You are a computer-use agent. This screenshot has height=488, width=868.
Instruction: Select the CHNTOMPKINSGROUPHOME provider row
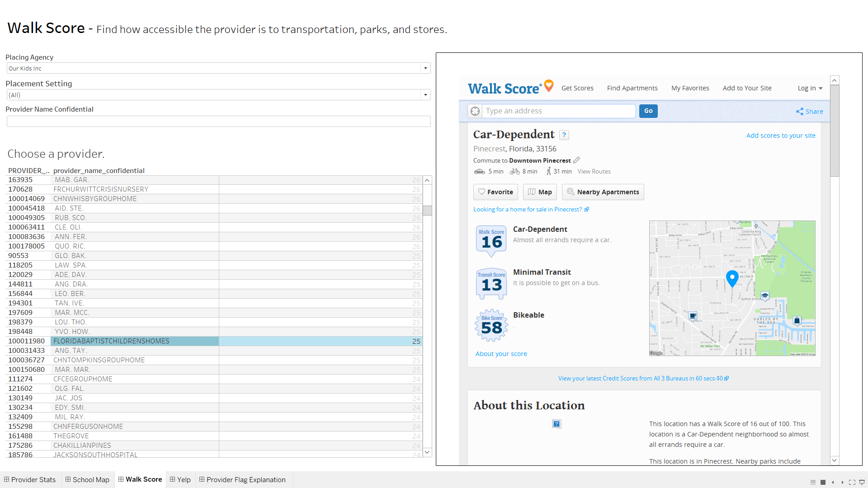coord(99,360)
